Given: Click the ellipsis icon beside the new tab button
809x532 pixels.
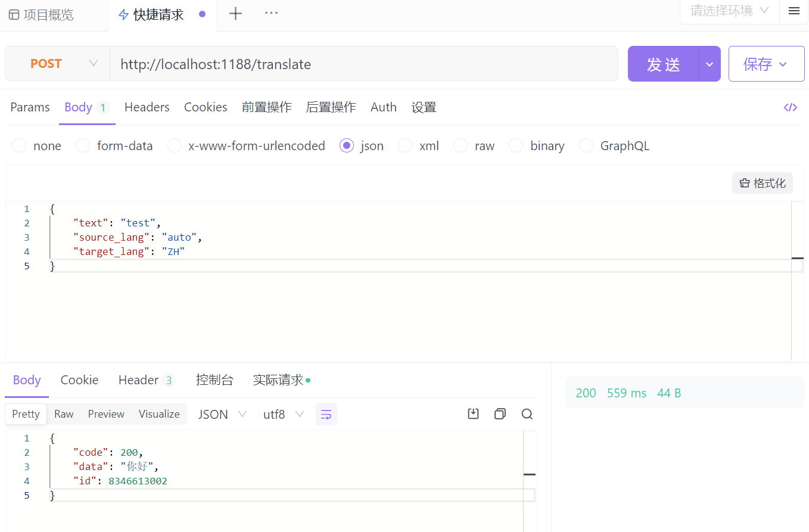Looking at the screenshot, I should [x=271, y=13].
